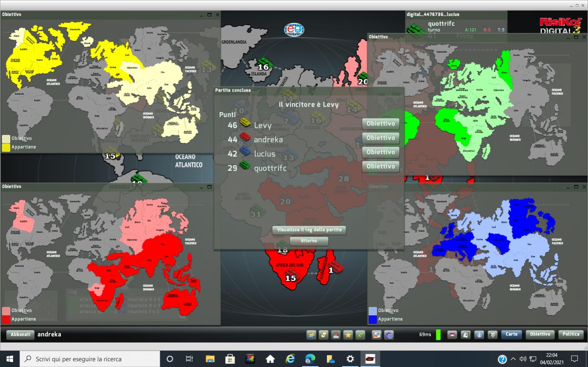Click andreka's red tank icon
Image resolution: width=588 pixels, height=367 pixels.
click(x=245, y=137)
